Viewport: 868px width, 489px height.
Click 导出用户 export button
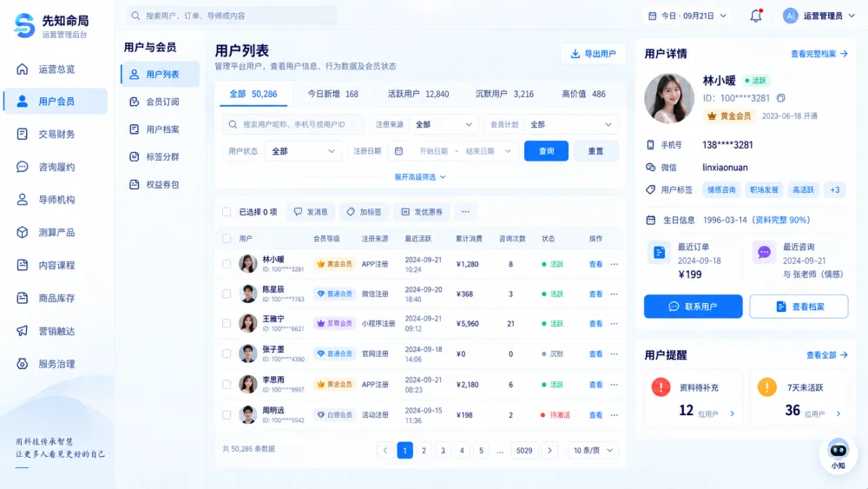coord(593,54)
